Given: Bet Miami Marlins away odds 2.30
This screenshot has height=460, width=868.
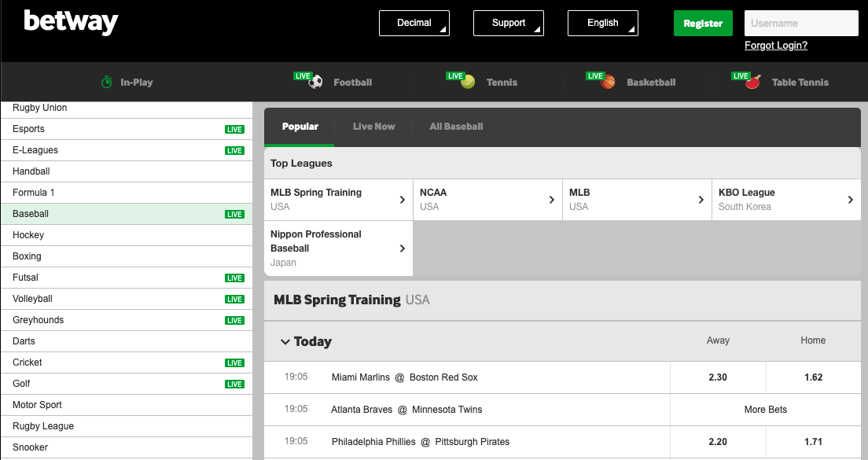Looking at the screenshot, I should point(718,377).
